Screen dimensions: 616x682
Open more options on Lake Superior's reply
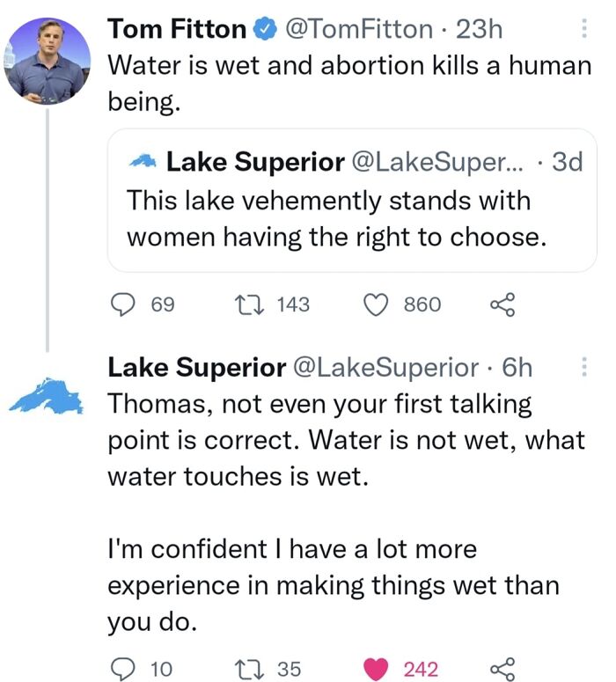point(584,368)
